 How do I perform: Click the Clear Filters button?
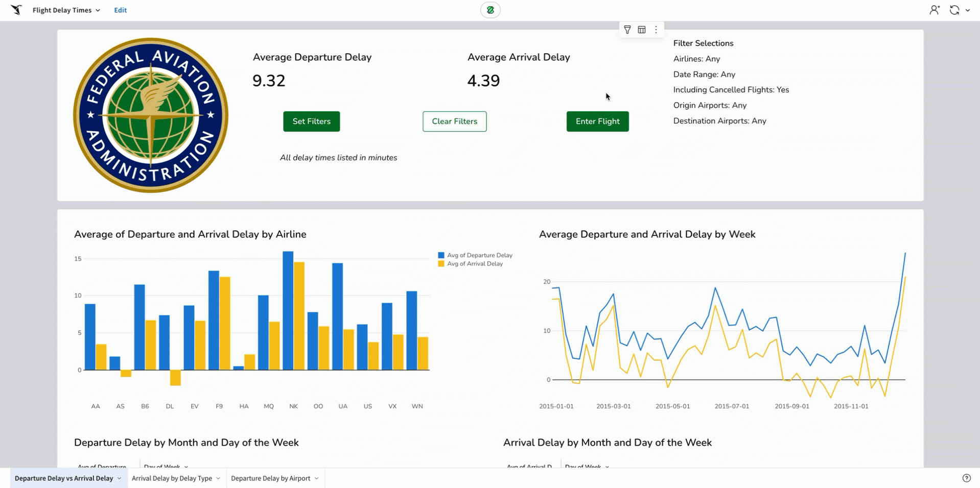tap(454, 121)
